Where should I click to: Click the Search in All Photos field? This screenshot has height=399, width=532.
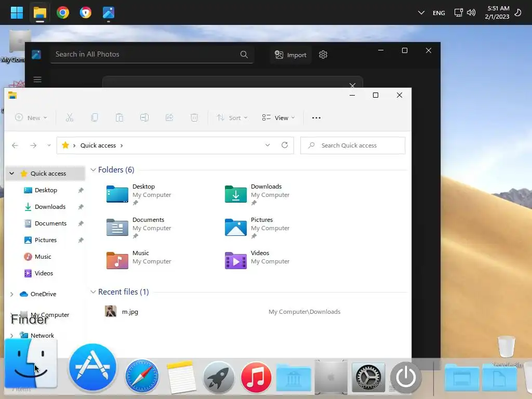coord(152,54)
